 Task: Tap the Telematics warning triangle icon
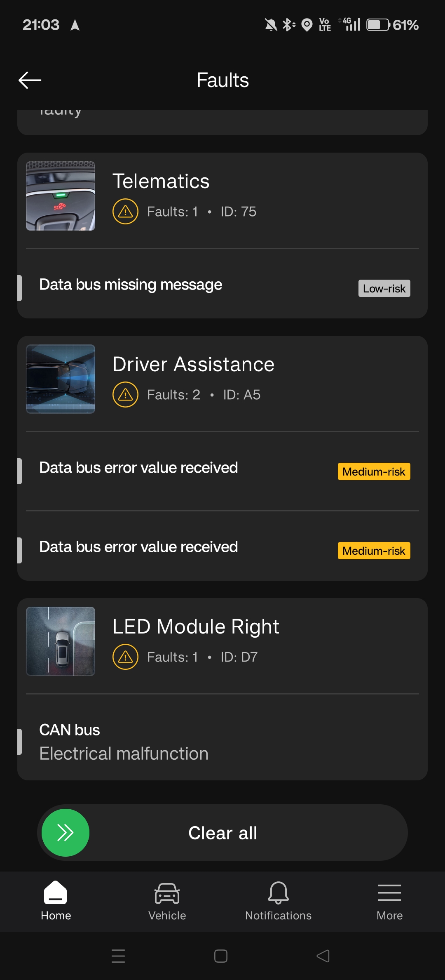click(125, 212)
